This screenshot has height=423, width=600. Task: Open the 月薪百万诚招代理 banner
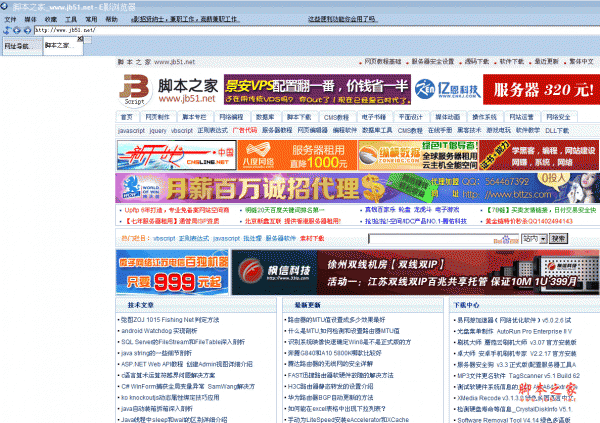coord(357,188)
